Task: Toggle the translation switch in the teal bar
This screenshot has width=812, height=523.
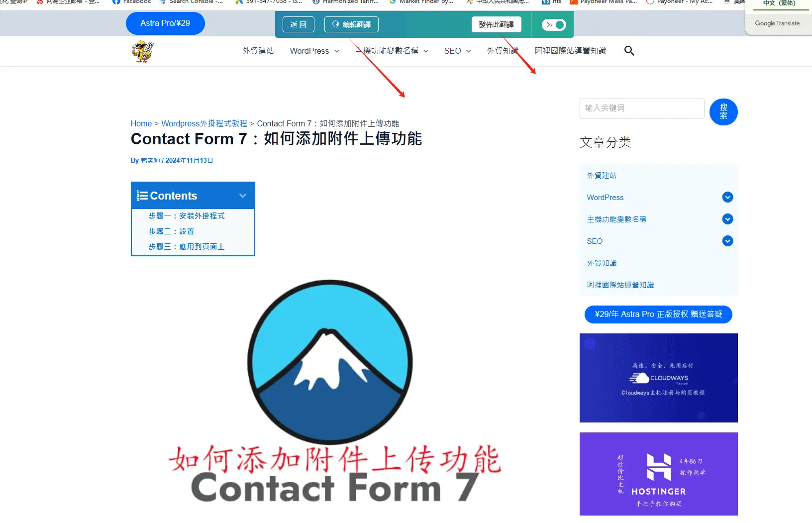Action: click(x=554, y=24)
